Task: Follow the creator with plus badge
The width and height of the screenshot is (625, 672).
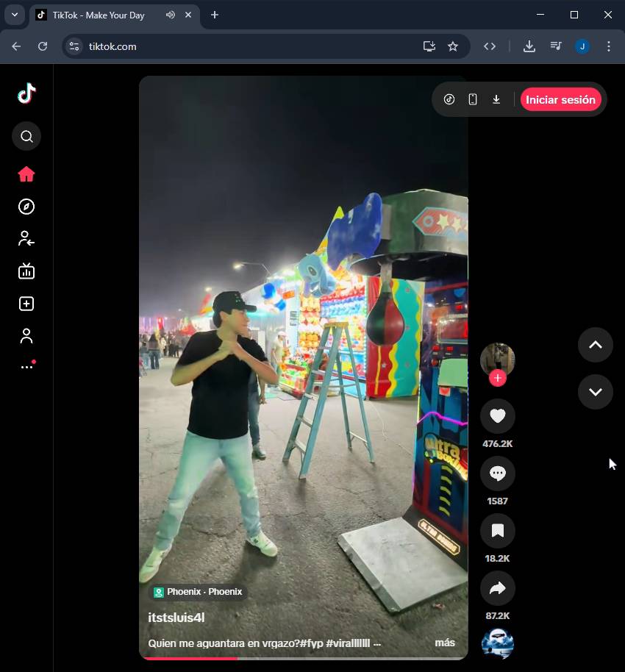Action: point(498,378)
